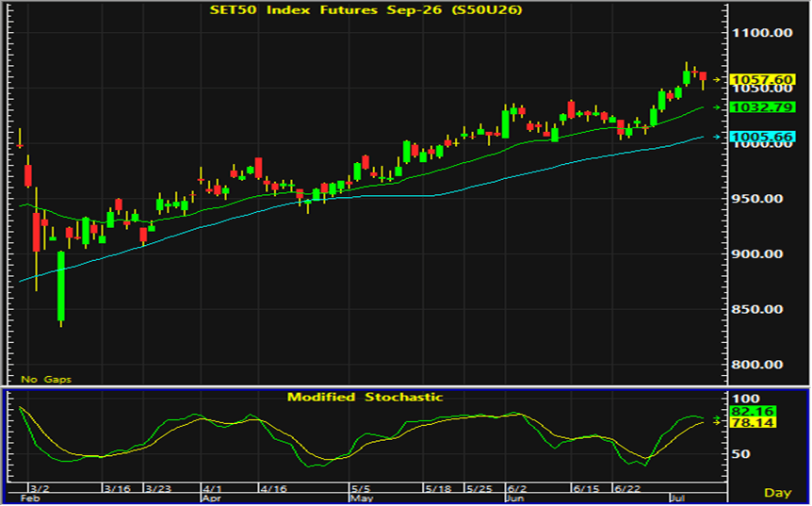
Task: Click the Feb month label
Action: pyautogui.click(x=29, y=498)
